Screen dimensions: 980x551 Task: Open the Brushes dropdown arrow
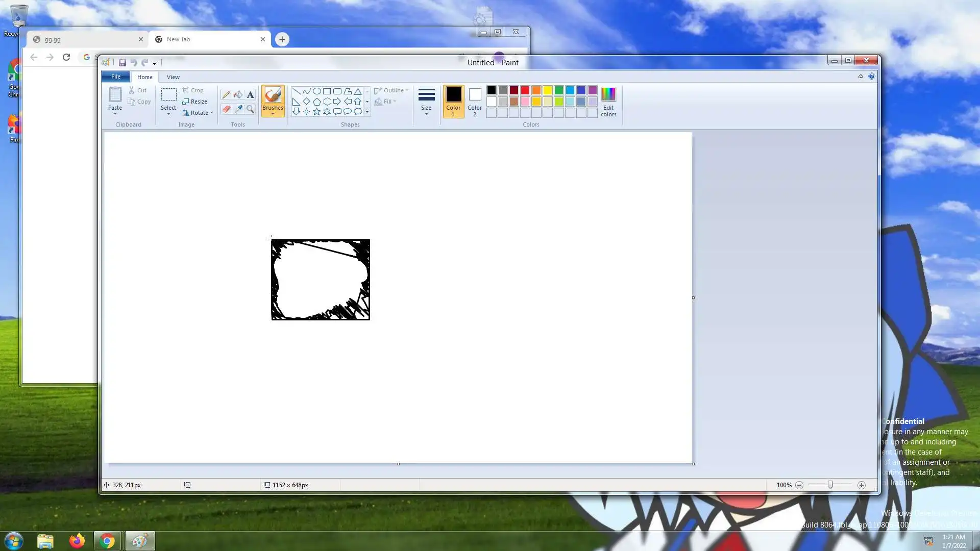point(273,114)
